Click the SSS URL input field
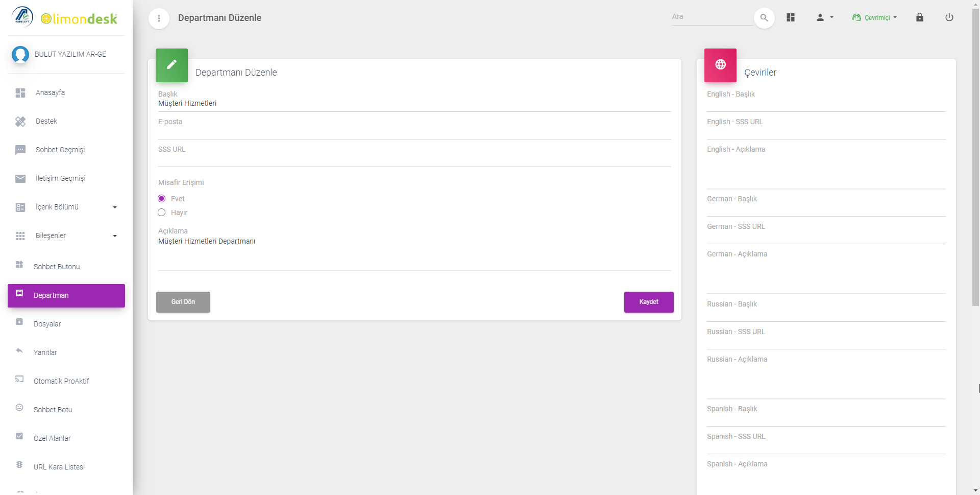Screen dimensions: 980x495 point(414,158)
